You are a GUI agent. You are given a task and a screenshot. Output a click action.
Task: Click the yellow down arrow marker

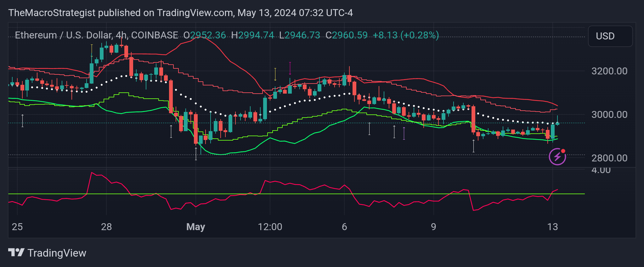click(x=275, y=74)
